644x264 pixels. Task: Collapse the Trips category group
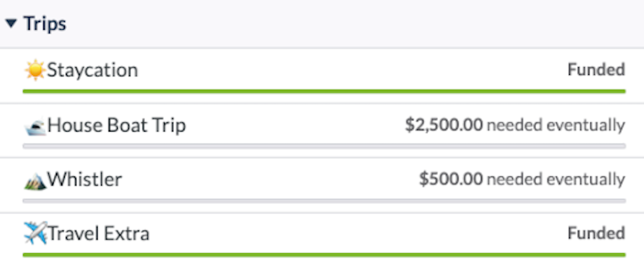(x=11, y=23)
